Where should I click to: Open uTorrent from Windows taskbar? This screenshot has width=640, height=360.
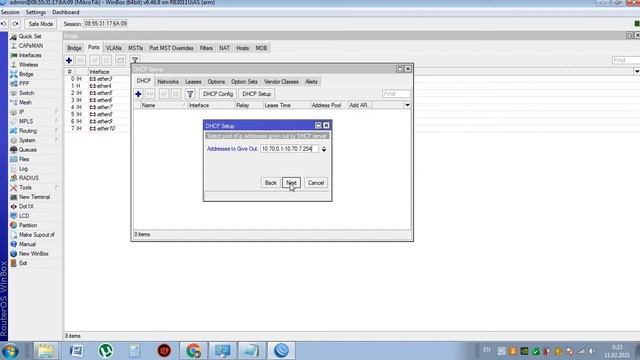(105, 351)
